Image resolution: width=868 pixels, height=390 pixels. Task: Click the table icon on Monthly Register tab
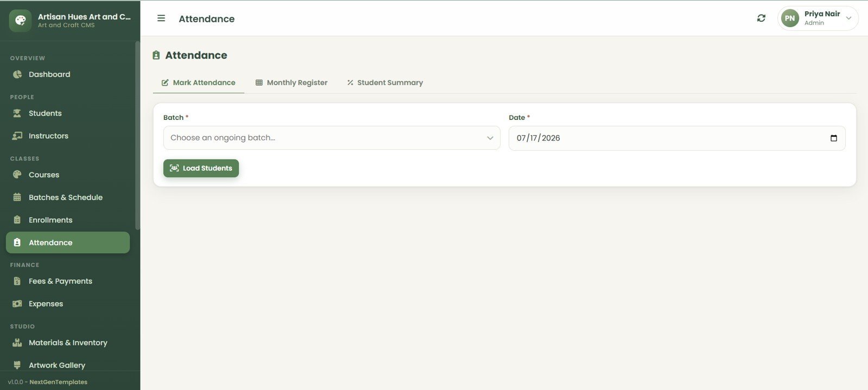(x=259, y=83)
